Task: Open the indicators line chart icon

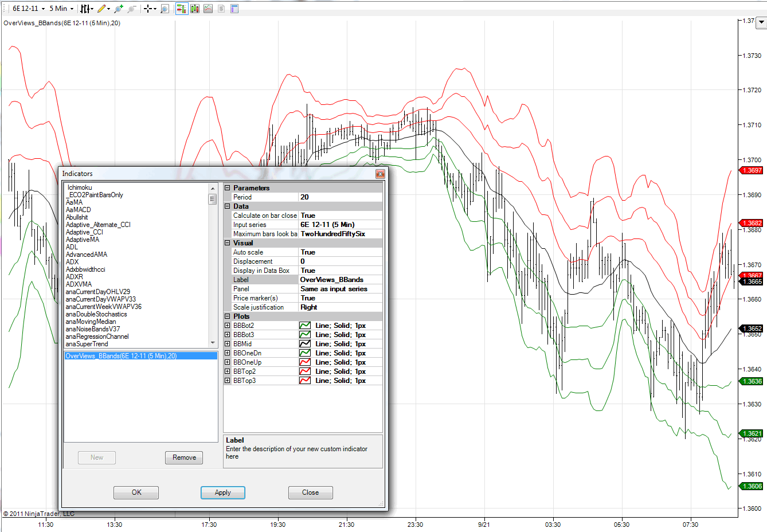Action: tap(208, 9)
